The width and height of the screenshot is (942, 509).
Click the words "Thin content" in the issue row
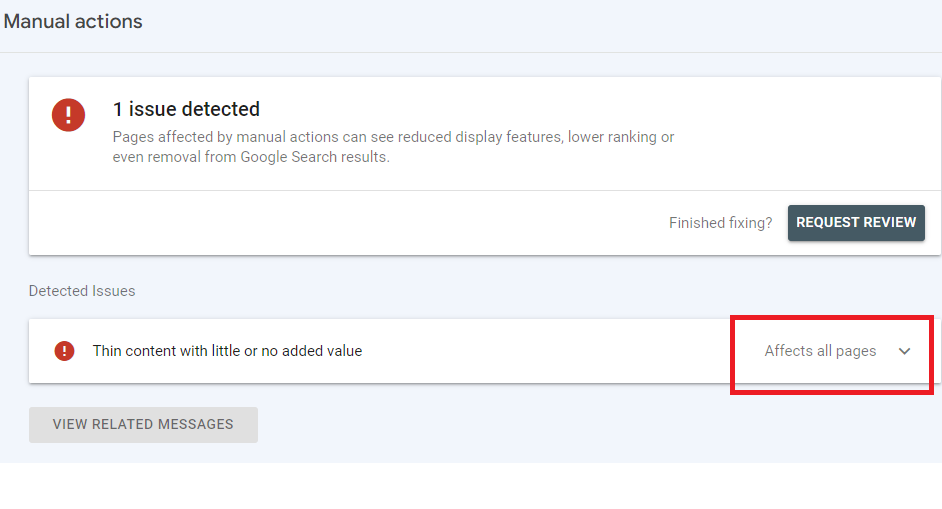pyautogui.click(x=135, y=351)
